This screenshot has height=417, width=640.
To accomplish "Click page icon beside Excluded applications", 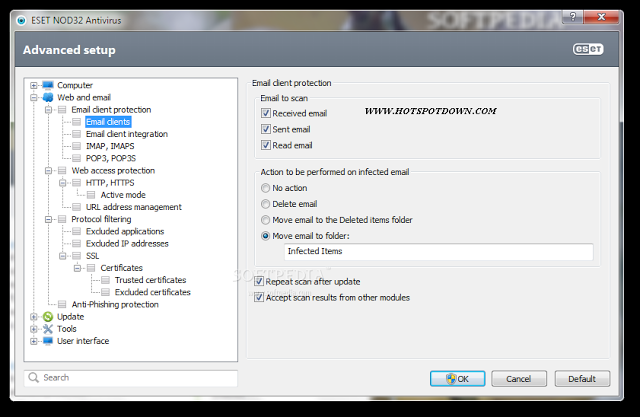I will coord(76,231).
